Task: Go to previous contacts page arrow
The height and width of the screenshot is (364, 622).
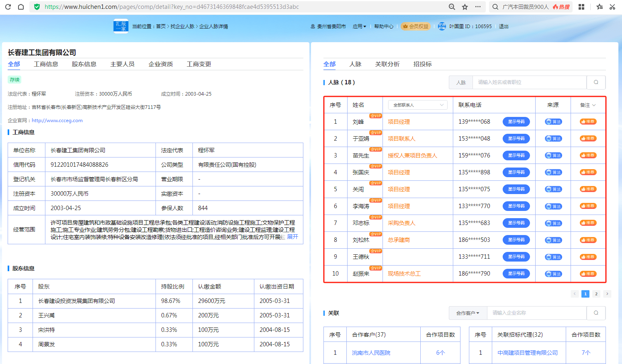Action: [575, 294]
